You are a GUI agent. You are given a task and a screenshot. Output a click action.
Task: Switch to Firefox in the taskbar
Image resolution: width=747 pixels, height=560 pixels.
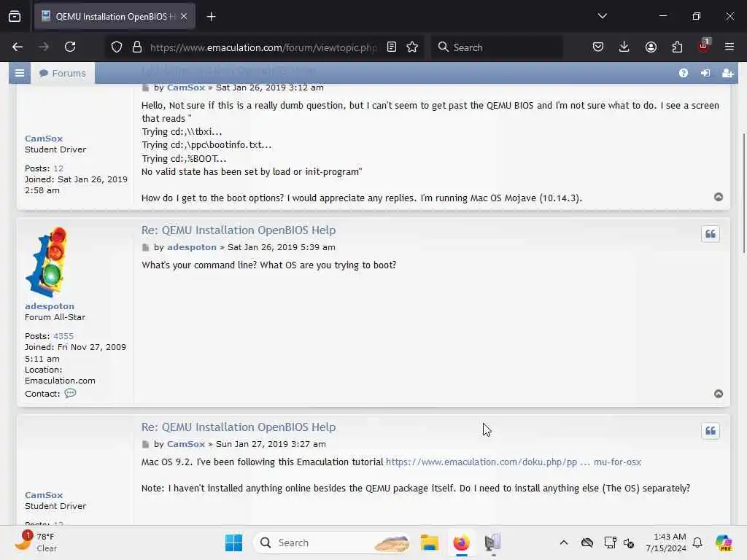point(461,542)
